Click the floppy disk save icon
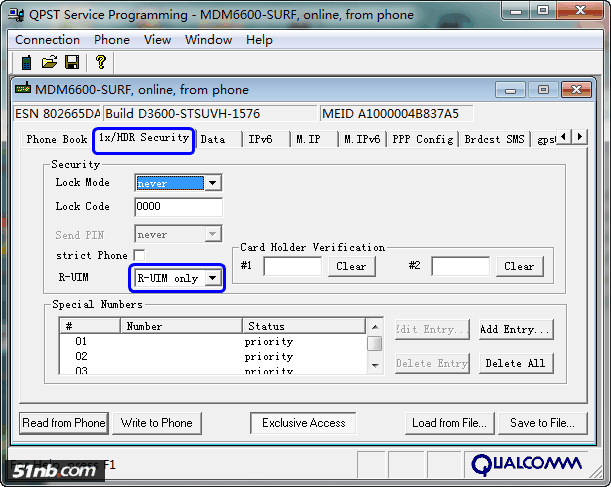The height and width of the screenshot is (487, 611). click(x=72, y=62)
